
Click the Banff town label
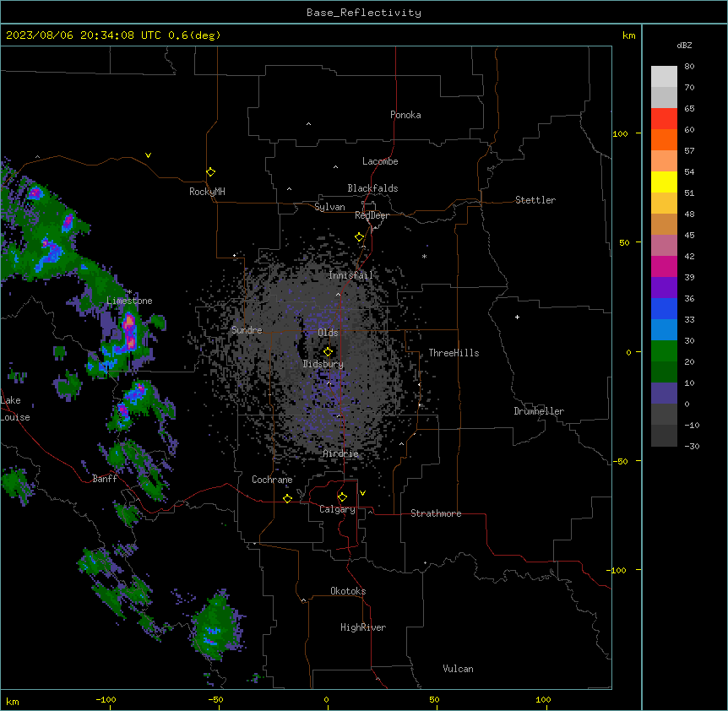click(x=105, y=479)
